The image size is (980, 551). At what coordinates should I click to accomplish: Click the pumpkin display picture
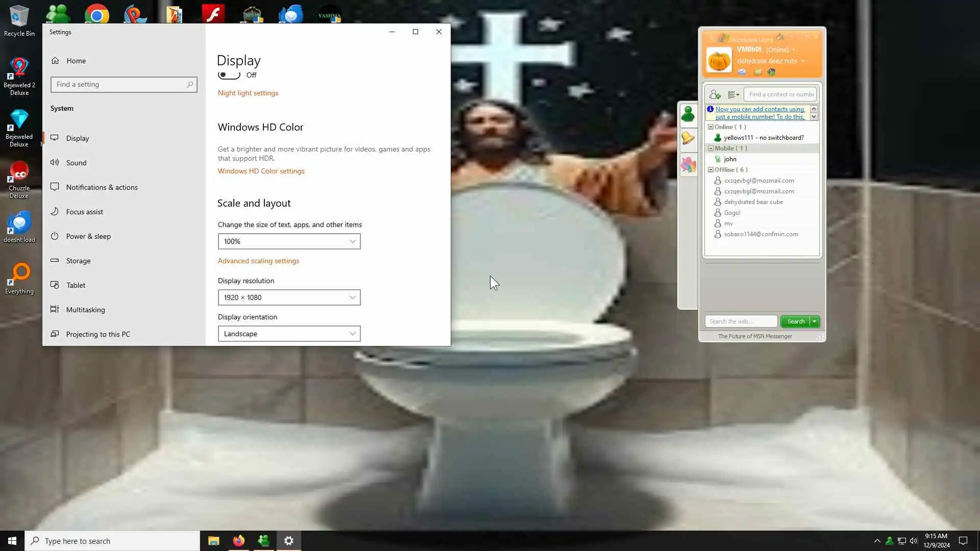(719, 60)
